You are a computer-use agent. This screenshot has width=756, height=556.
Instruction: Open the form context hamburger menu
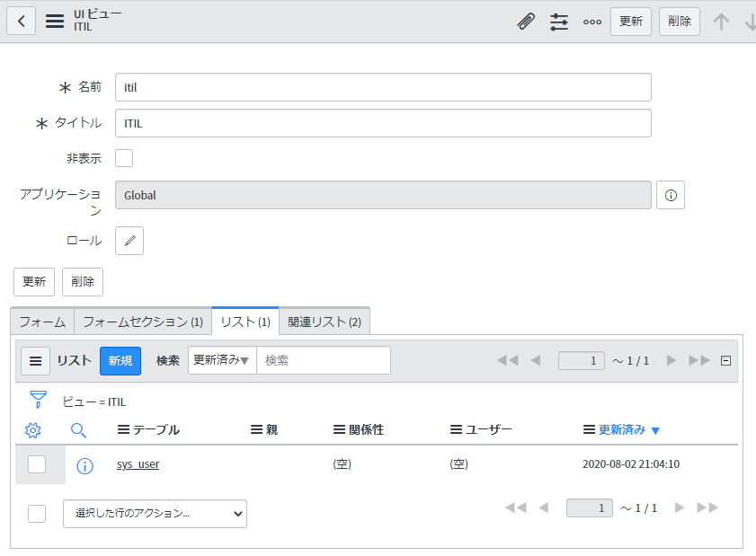coord(55,22)
